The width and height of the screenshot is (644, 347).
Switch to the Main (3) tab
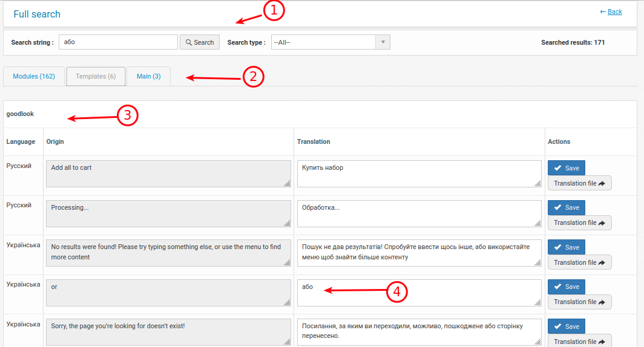tap(149, 76)
